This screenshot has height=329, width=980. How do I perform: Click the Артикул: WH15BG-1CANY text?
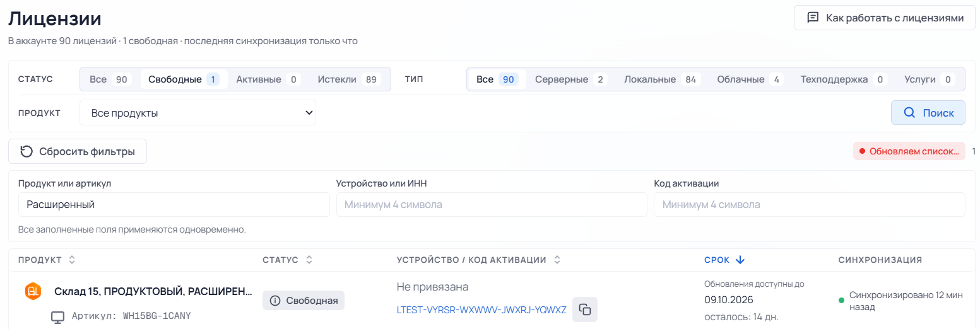tap(131, 316)
